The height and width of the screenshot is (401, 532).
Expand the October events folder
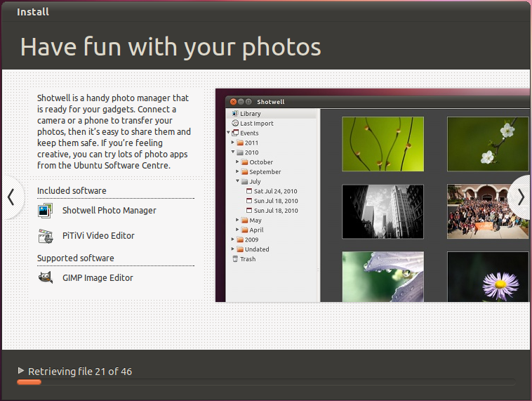point(238,162)
